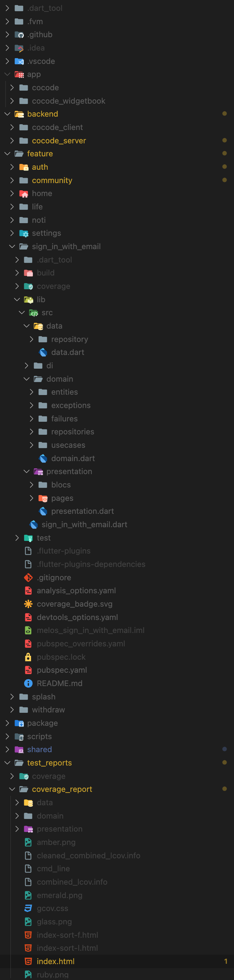Expand the blocs folder chevron
The height and width of the screenshot is (980, 234).
[31, 485]
